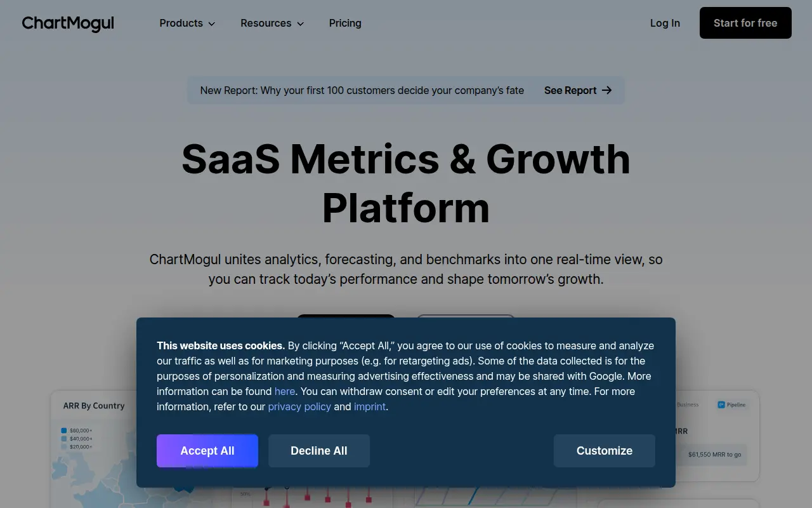Open the See Report link
This screenshot has height=508, width=812.
click(x=578, y=90)
